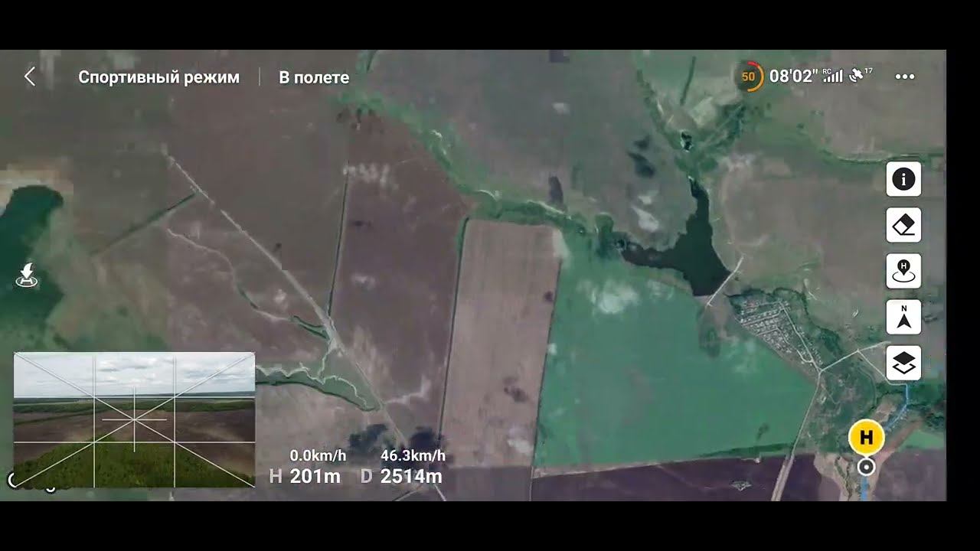Switch to the camera view thumbnail

point(134,419)
